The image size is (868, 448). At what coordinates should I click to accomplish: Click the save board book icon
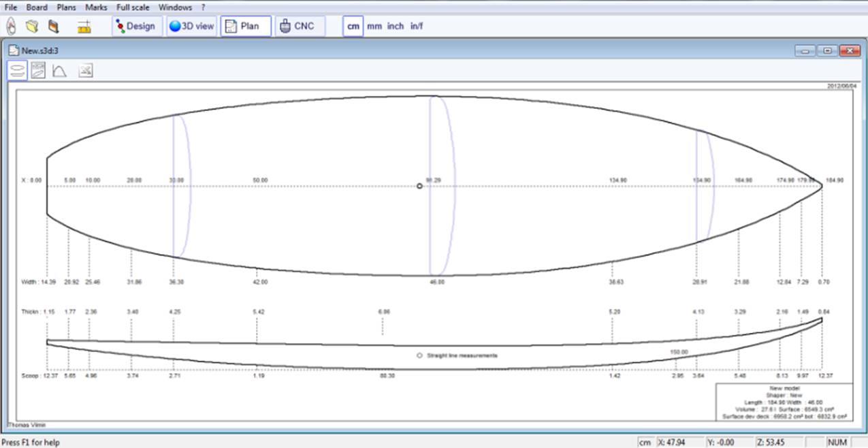coord(53,27)
